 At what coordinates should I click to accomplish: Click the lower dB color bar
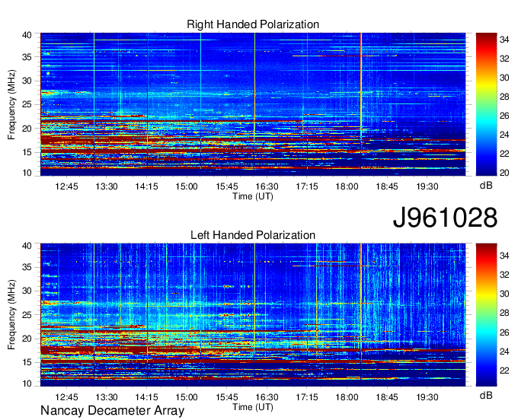(x=486, y=315)
